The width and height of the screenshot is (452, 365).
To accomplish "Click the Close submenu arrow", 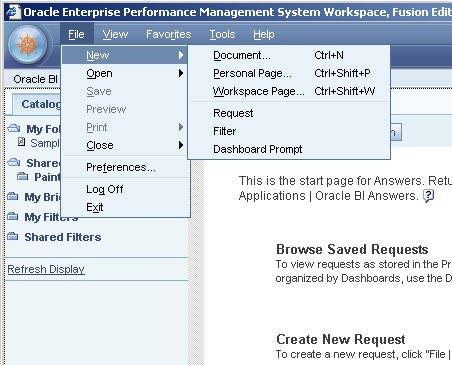I will pos(181,145).
